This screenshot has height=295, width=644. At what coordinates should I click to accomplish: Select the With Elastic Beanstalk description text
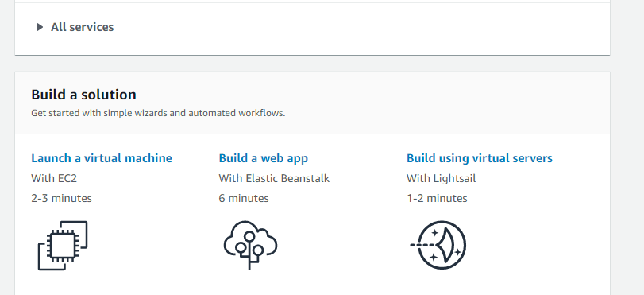[274, 179]
